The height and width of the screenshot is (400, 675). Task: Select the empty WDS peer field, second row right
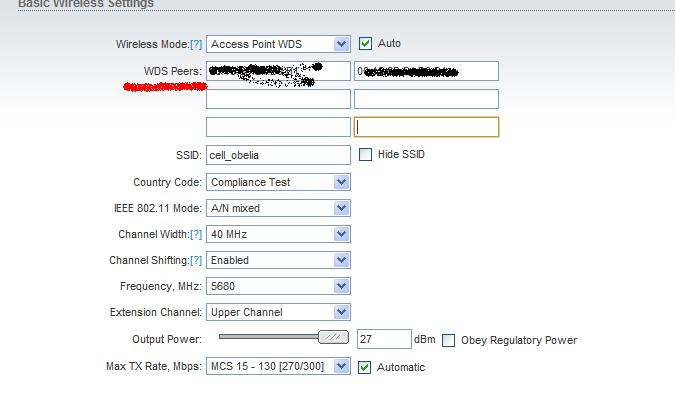pyautogui.click(x=426, y=99)
